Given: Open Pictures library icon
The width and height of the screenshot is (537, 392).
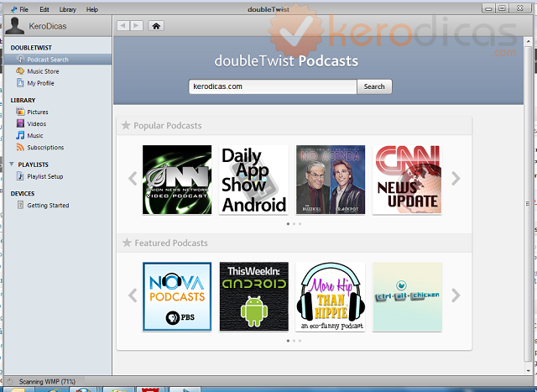Looking at the screenshot, I should click(20, 112).
